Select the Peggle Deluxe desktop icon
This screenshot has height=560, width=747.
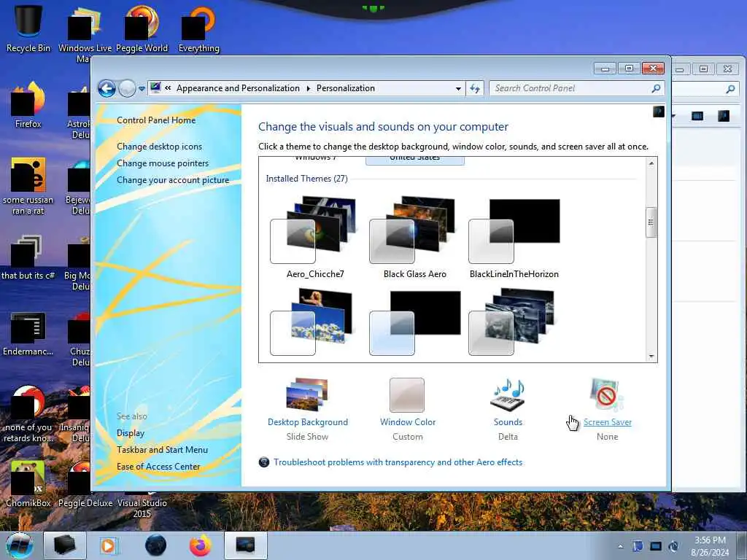[x=85, y=484]
